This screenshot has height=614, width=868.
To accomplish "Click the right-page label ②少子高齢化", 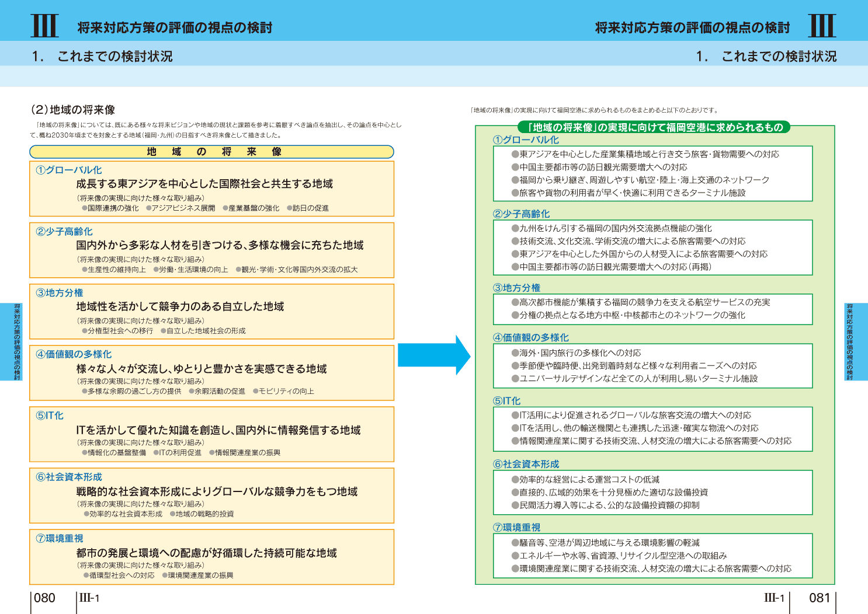I will 521,214.
